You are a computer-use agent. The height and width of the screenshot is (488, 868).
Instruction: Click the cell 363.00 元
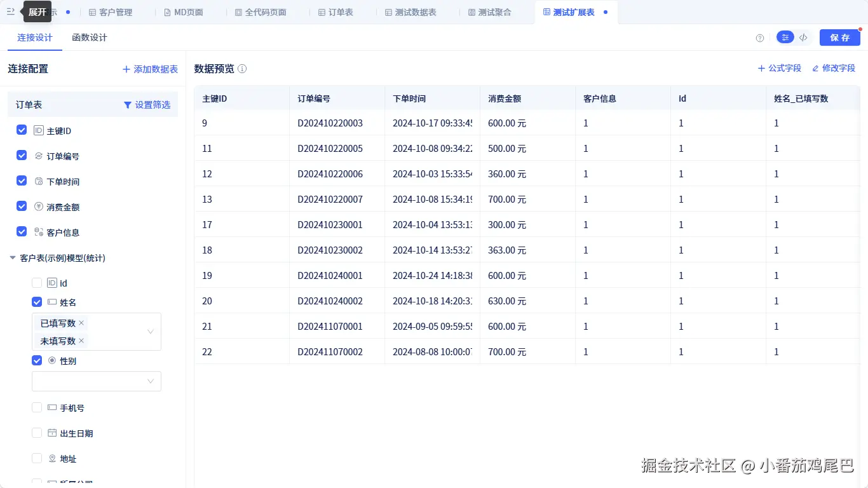pos(527,250)
